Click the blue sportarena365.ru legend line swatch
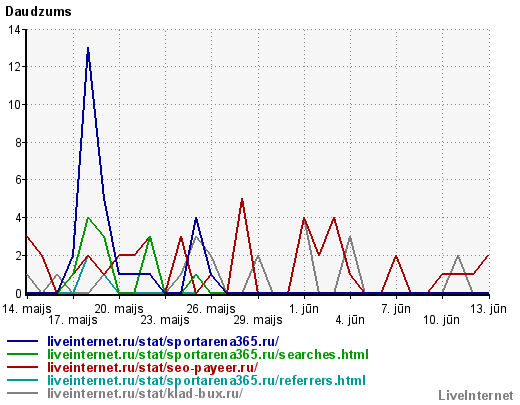 point(22,341)
